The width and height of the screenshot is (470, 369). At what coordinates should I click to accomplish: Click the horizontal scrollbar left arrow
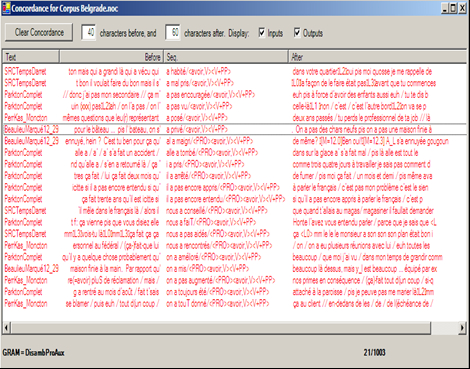(6, 328)
